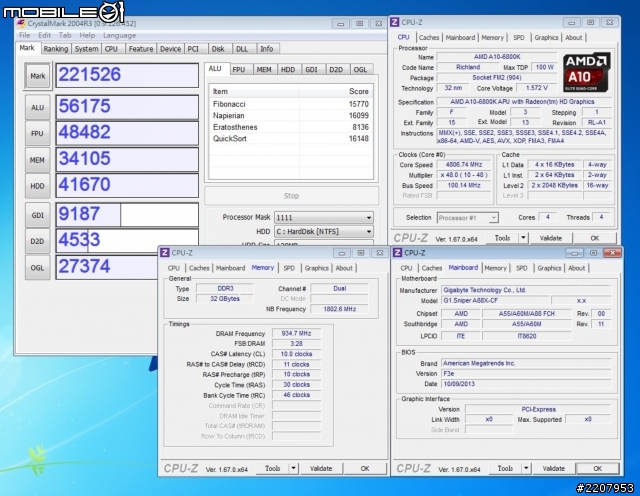
Task: Select the D2D results tab
Action: (x=336, y=70)
